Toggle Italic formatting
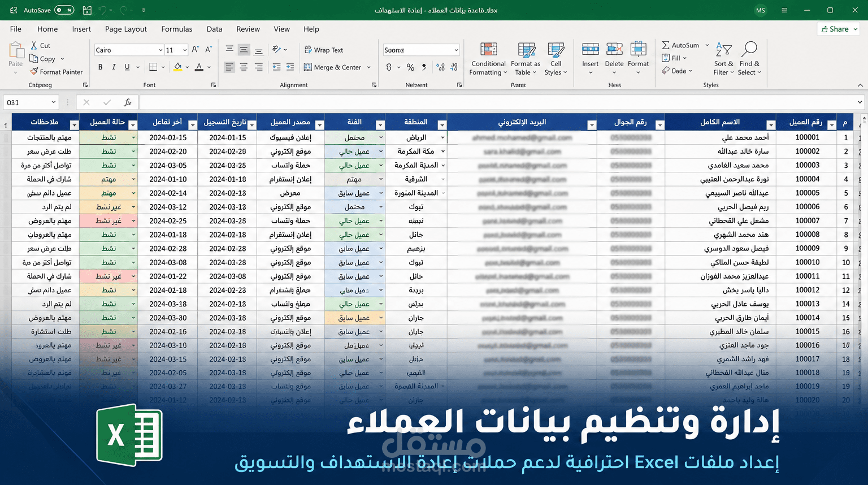Viewport: 868px width, 485px height. [114, 67]
